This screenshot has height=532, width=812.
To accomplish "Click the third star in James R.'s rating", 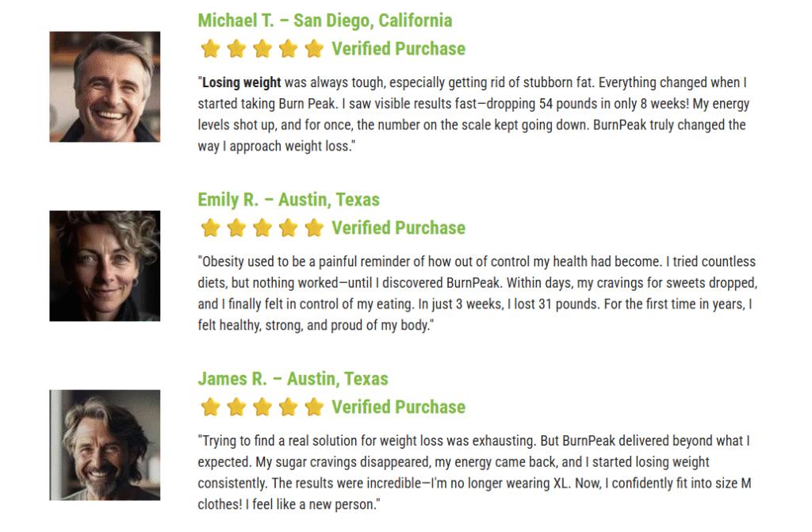I will 262,408.
